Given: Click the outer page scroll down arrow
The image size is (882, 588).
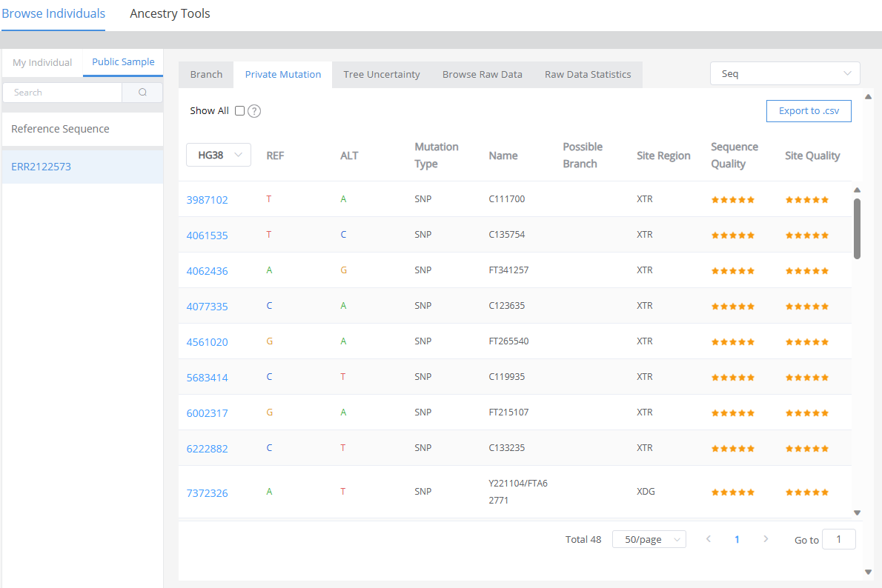Looking at the screenshot, I should click(x=869, y=572).
